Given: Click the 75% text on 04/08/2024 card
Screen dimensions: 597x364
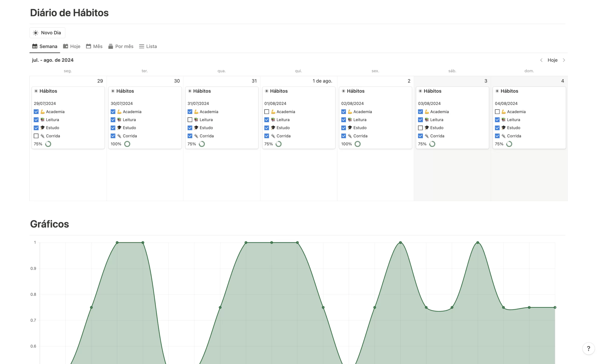Looking at the screenshot, I should (x=499, y=144).
